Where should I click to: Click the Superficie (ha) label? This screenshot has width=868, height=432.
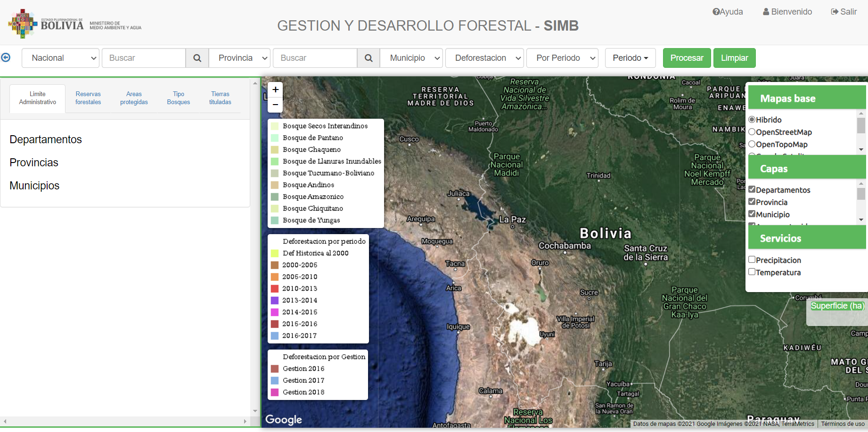[x=837, y=306]
